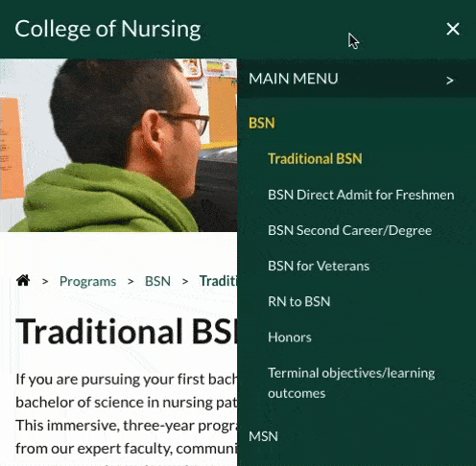Go to BSN Direct Admit for Freshmen

point(361,195)
